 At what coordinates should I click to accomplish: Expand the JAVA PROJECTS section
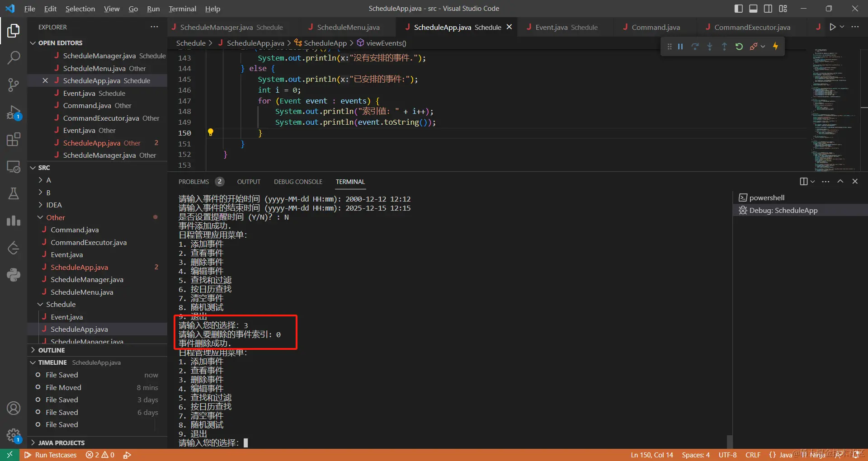pyautogui.click(x=97, y=443)
